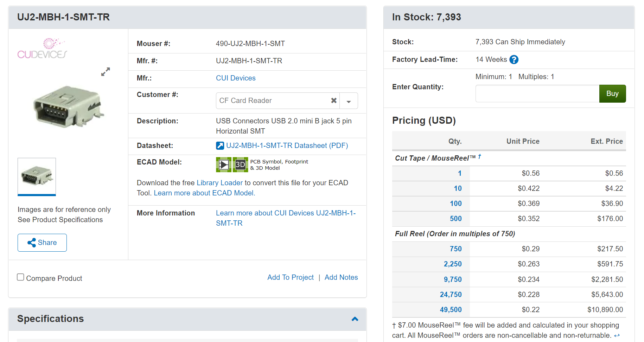The image size is (644, 342).
Task: Click the Enter Quantity input field
Action: (x=537, y=93)
